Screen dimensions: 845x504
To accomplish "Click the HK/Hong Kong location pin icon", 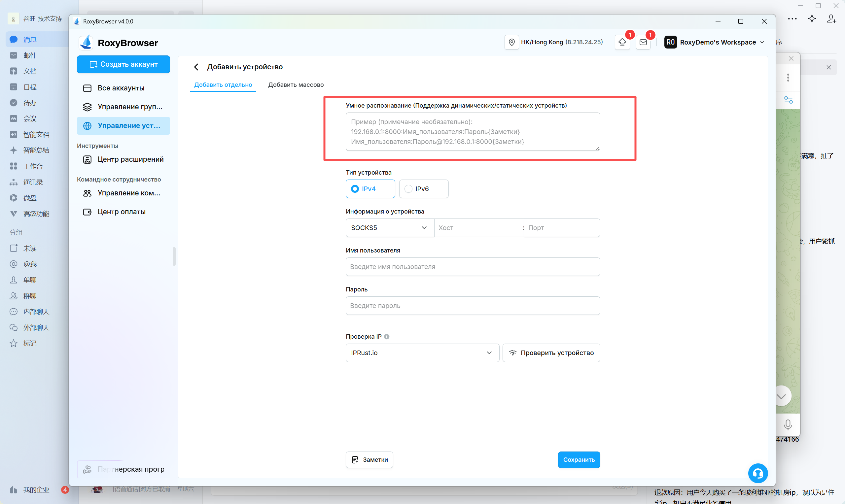I will point(511,42).
